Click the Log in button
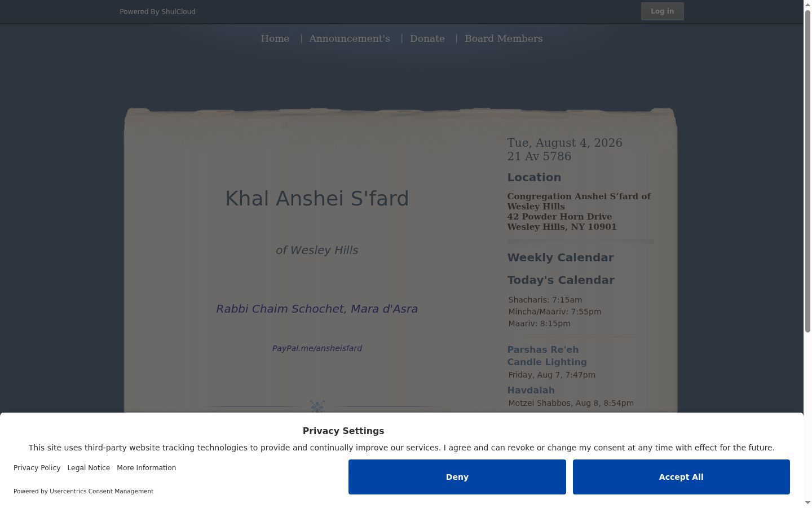The height and width of the screenshot is (508, 812). [662, 11]
